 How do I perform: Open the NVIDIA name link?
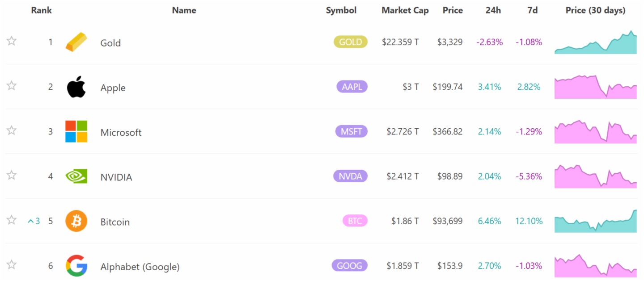click(x=116, y=177)
